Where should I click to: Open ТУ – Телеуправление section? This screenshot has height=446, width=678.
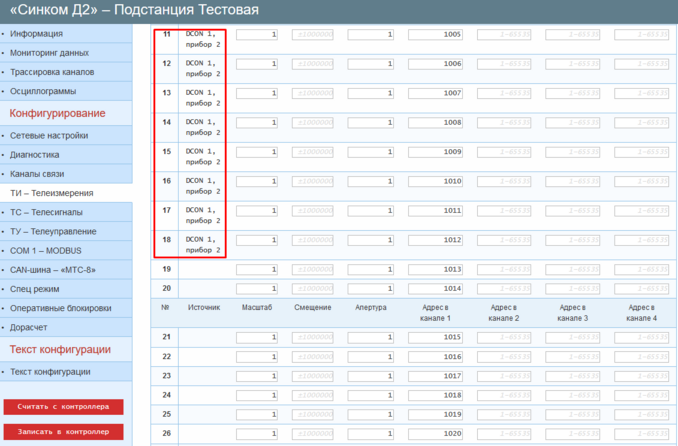click(x=53, y=232)
